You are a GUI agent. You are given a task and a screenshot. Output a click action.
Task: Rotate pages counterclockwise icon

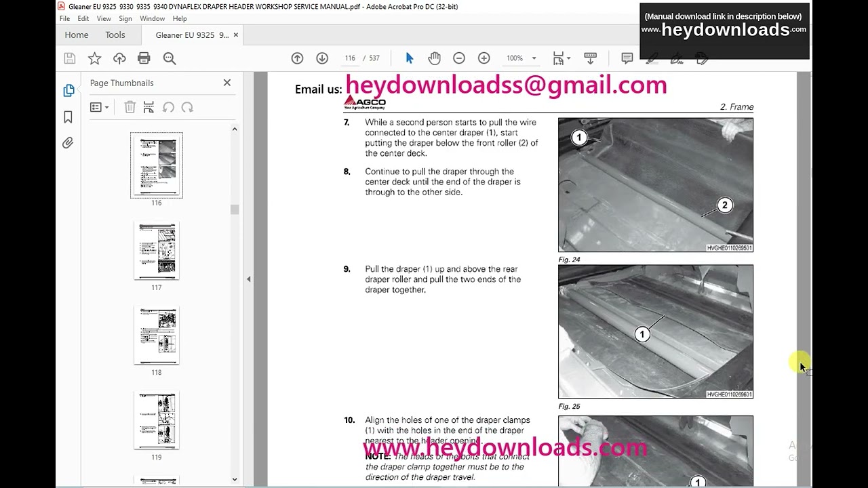tap(168, 107)
